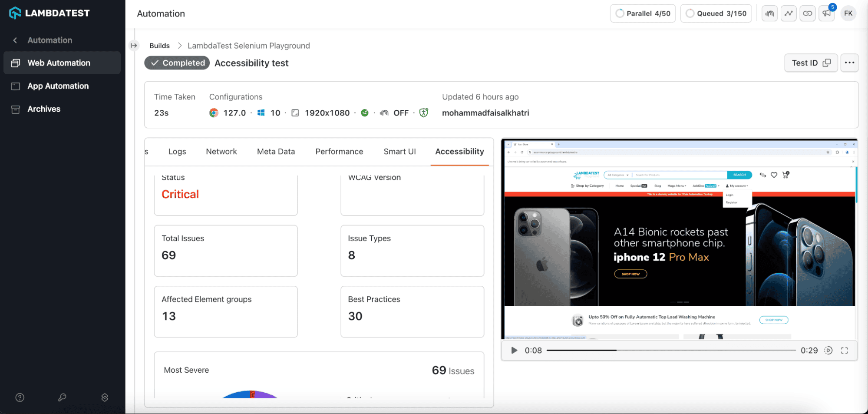Collapse the sidebar with arrow toggle
Screen dimensions: 868x414
(134, 46)
